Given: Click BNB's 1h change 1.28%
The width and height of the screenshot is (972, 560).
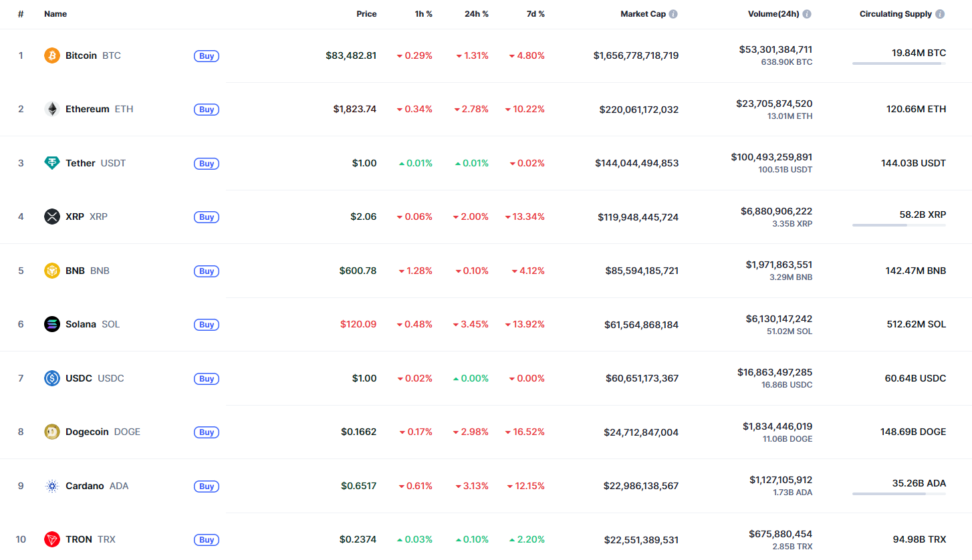Looking at the screenshot, I should coord(415,271).
